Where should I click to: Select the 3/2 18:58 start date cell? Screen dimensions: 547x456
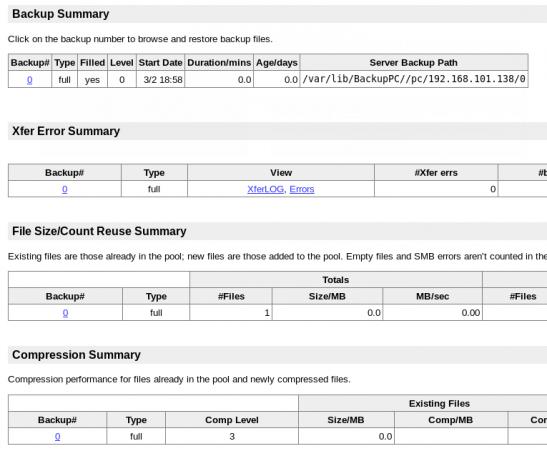[160, 80]
